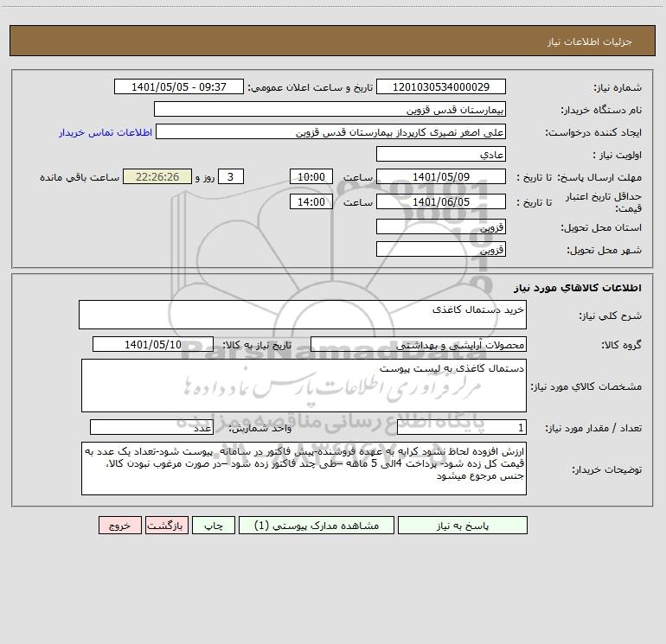Click the بازگشت back button

click(166, 526)
